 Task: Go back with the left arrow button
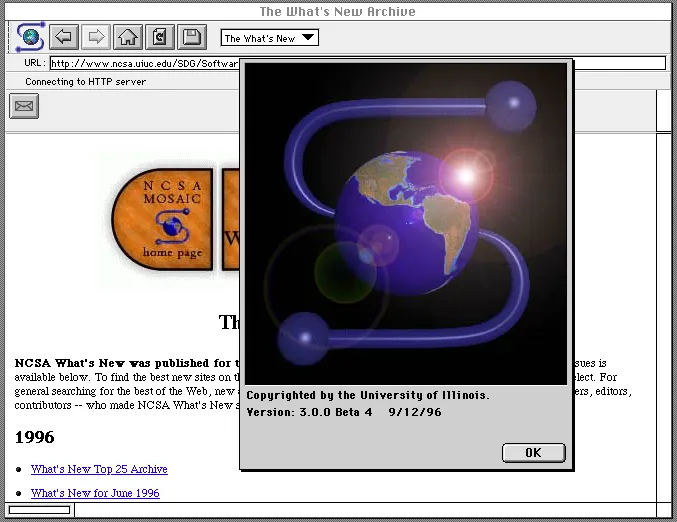pos(64,37)
